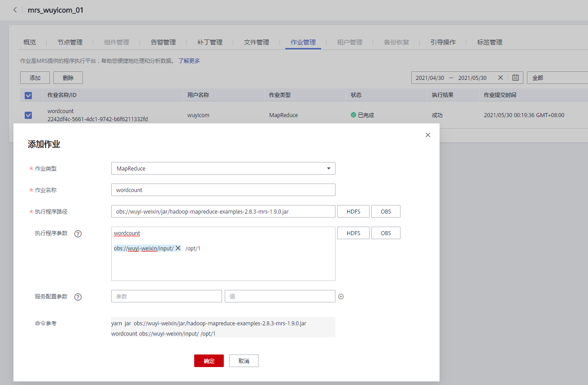
Task: Open the 告警管理 tab
Action: coord(163,42)
